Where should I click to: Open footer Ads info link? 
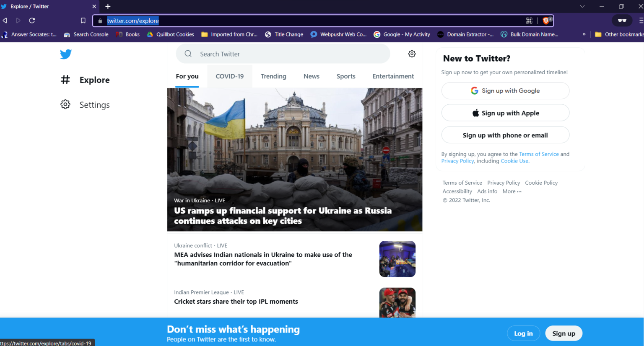coord(487,191)
